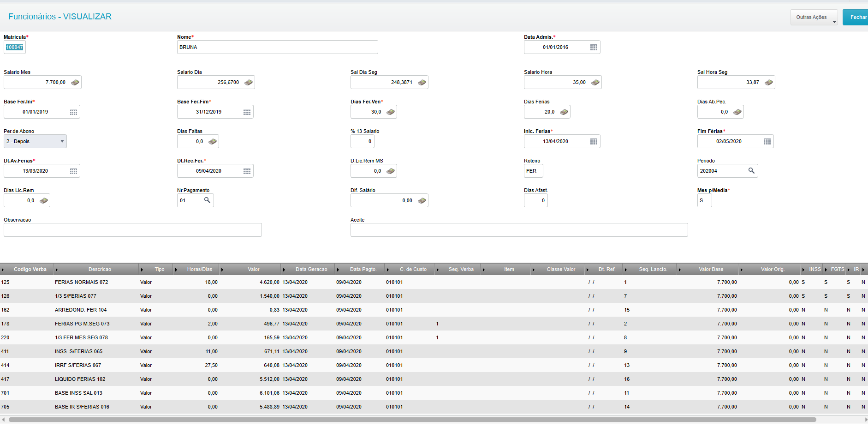Click the Codigo Verba column header
The image size is (868, 427).
[x=30, y=269]
